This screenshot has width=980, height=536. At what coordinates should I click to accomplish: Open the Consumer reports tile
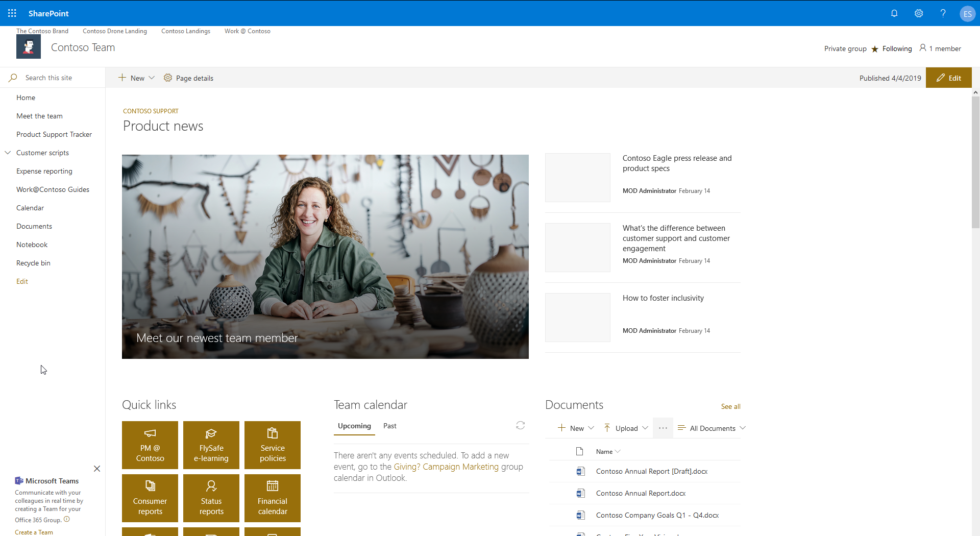[x=150, y=498]
